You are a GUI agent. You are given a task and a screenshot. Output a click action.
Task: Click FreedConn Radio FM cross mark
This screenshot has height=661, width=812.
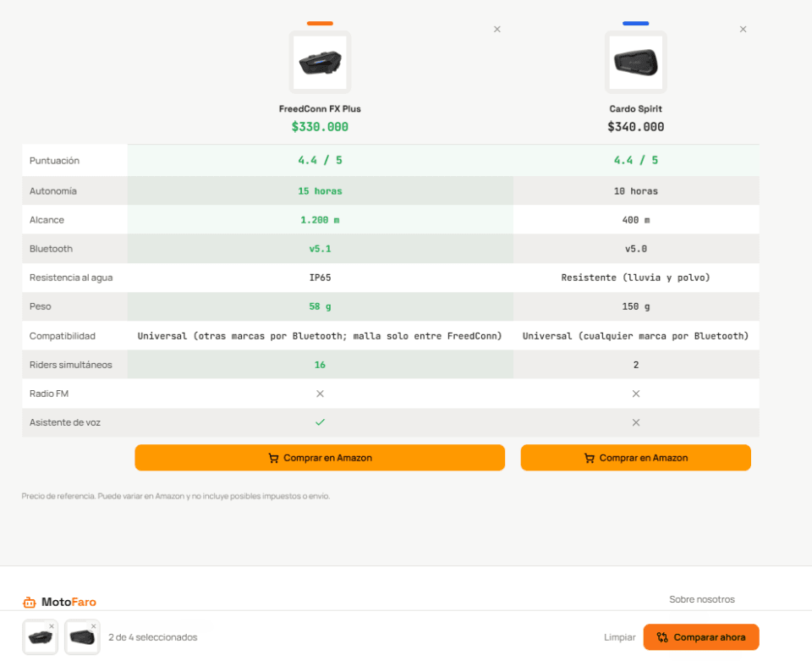pos(320,394)
